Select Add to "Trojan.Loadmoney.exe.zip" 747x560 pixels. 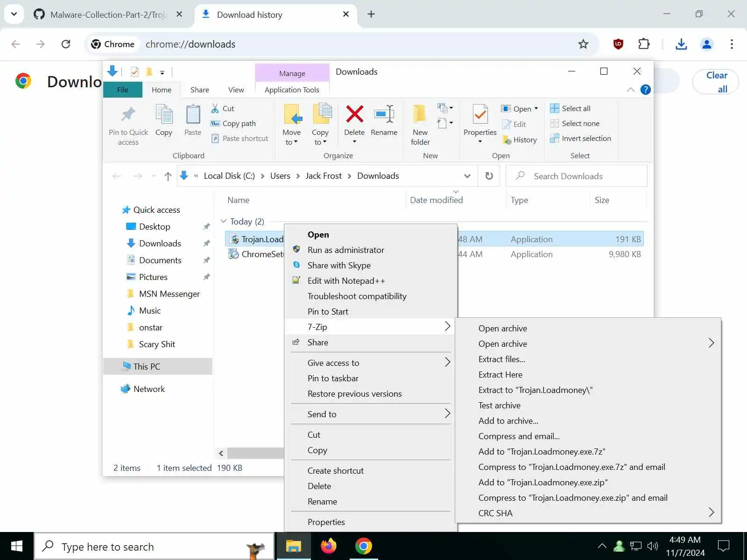(588, 482)
